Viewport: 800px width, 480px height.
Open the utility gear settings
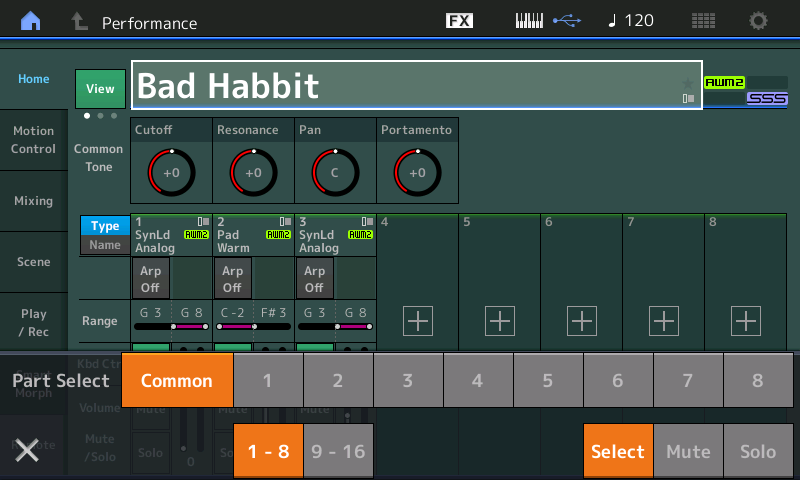click(x=759, y=21)
